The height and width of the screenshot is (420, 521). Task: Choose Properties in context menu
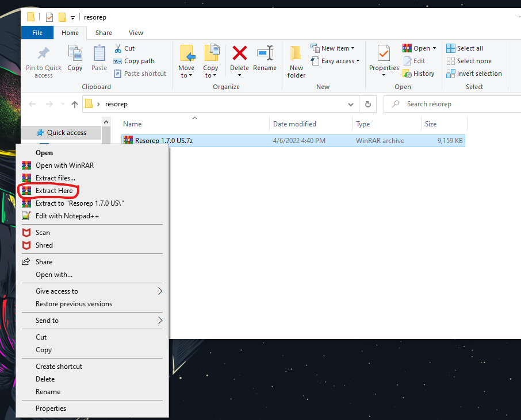93,409
